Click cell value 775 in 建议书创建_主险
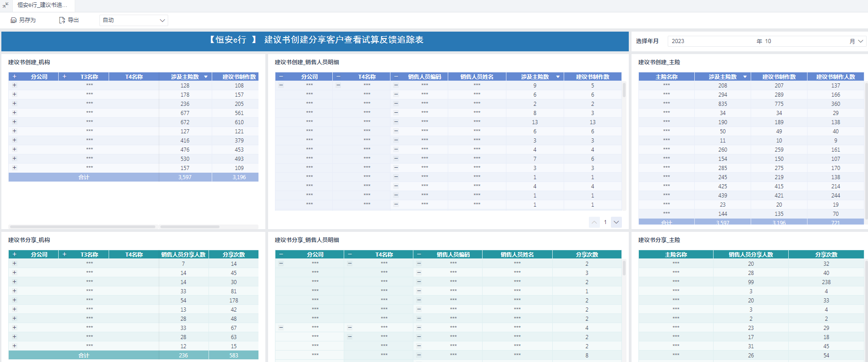The image size is (868, 362). (779, 104)
